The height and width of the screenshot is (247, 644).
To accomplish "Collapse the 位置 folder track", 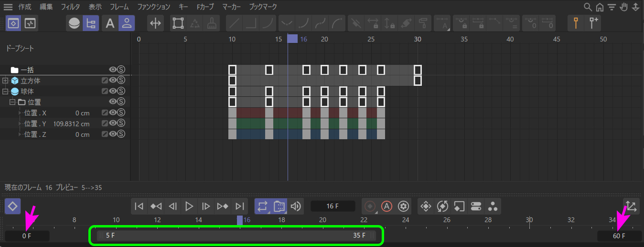I will point(13,102).
